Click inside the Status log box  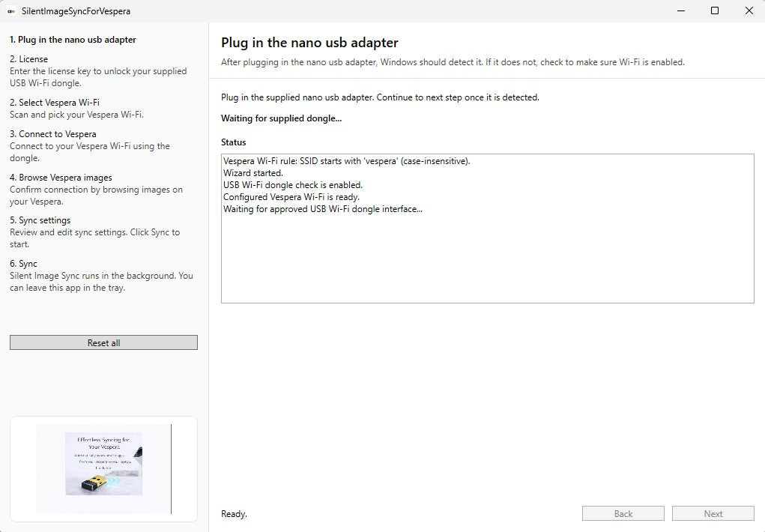(487, 247)
